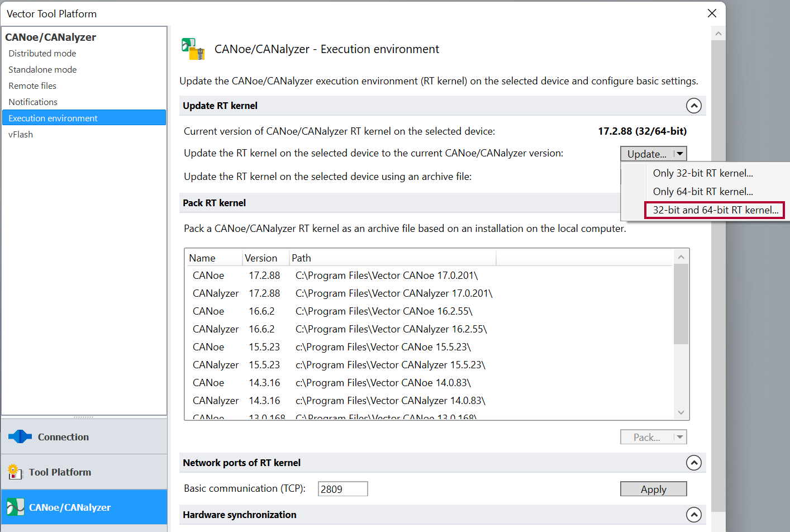Open the Tool Platform section icon
The height and width of the screenshot is (532, 790).
[15, 472]
